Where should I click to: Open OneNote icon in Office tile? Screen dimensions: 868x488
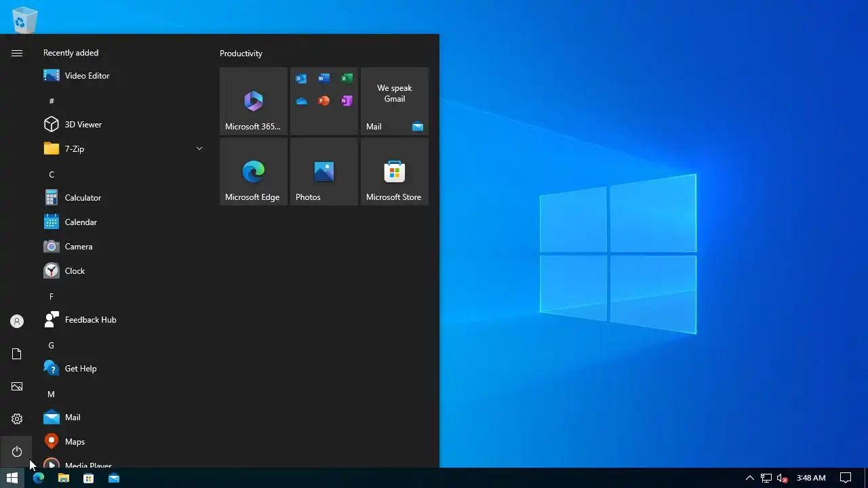tap(347, 101)
